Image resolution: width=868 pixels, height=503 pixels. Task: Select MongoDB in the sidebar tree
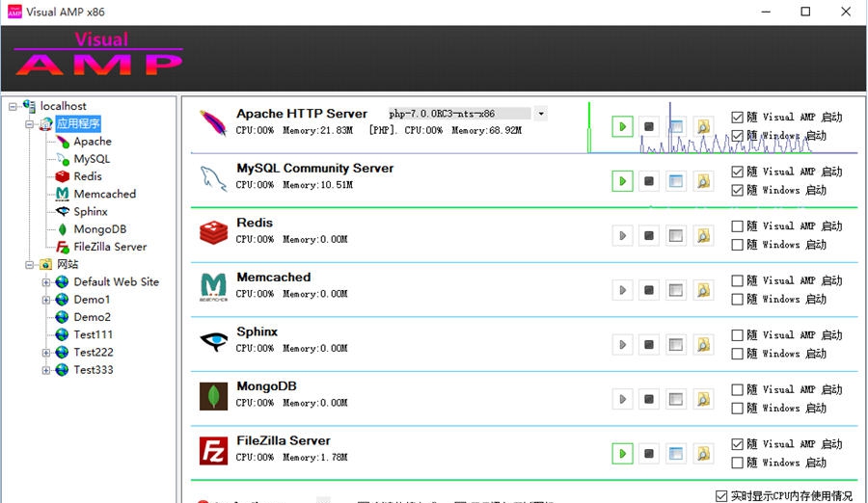99,229
